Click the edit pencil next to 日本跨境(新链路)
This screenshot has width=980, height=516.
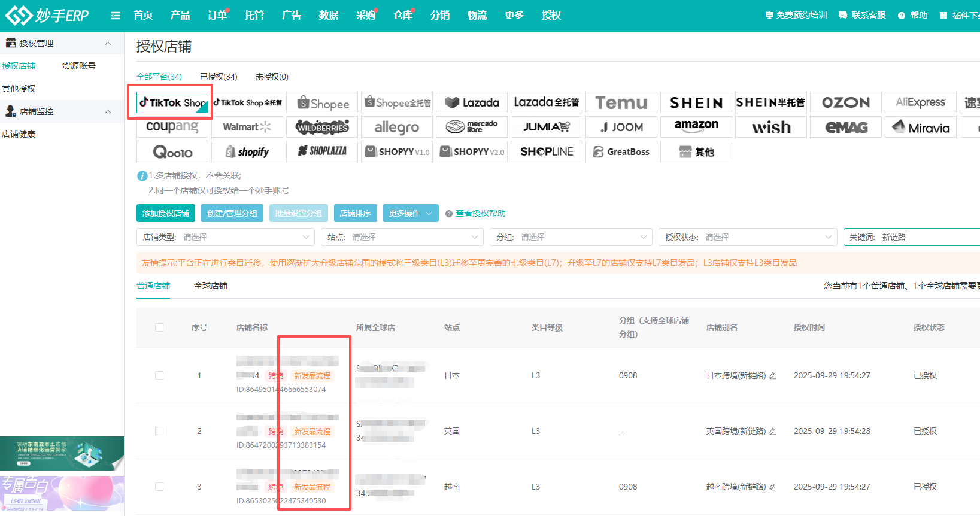pyautogui.click(x=772, y=376)
